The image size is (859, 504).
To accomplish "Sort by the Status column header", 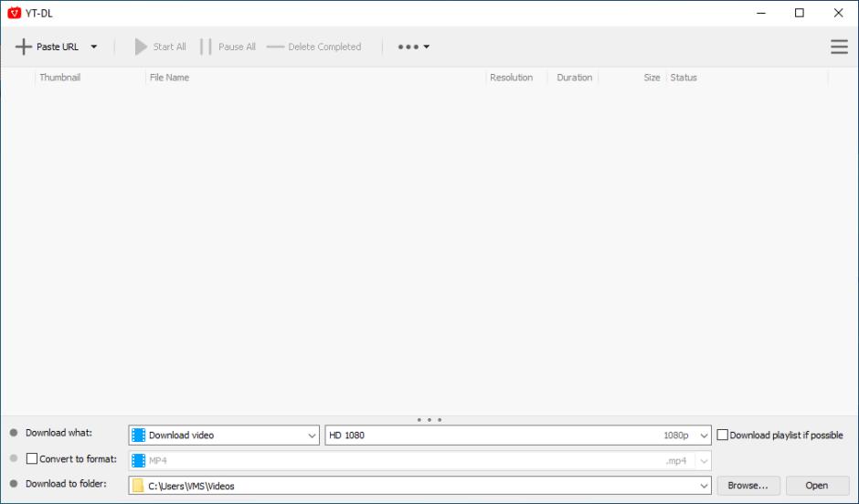I will [684, 78].
